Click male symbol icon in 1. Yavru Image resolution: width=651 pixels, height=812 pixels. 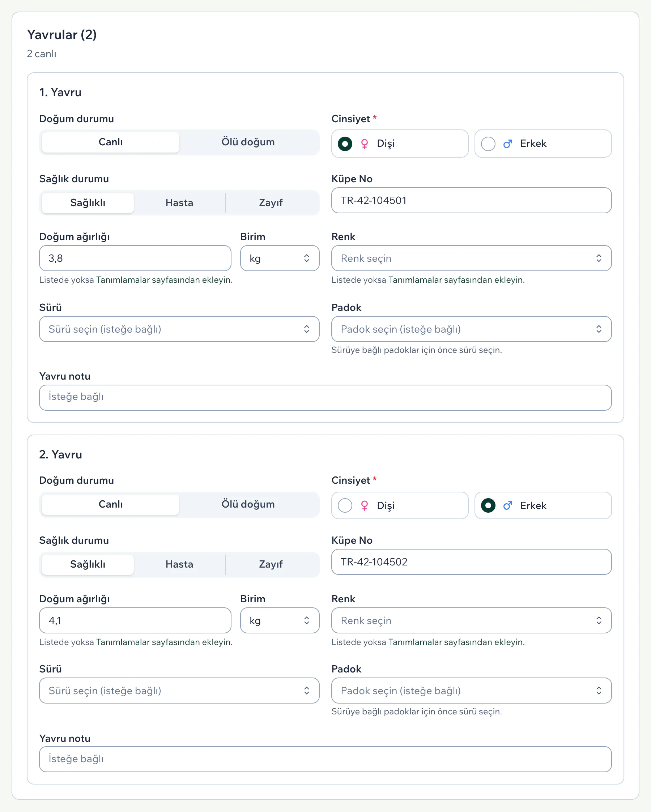click(507, 144)
